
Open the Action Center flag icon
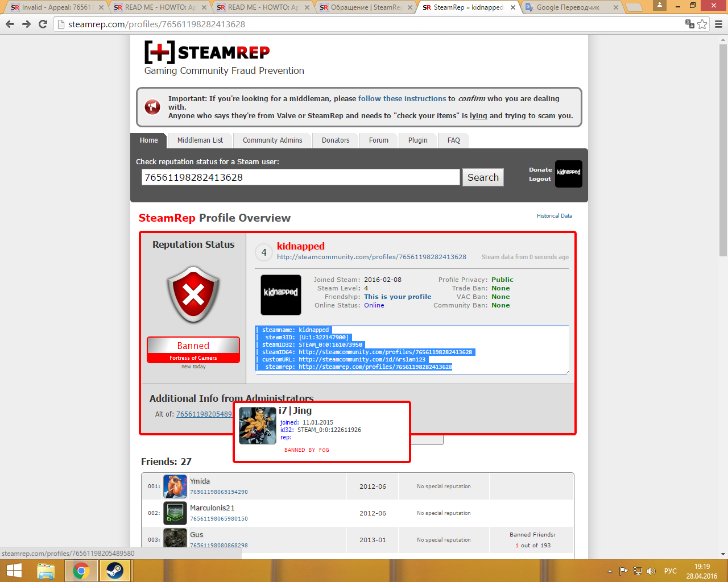pyautogui.click(x=623, y=571)
